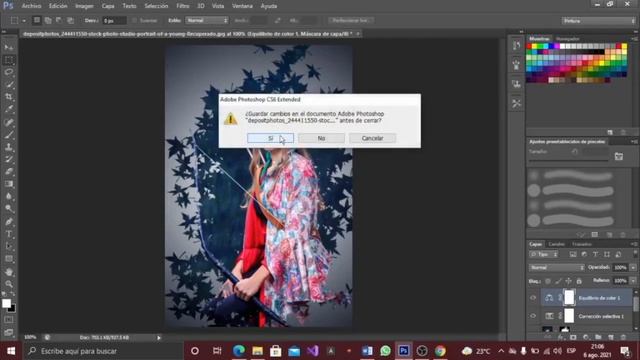The width and height of the screenshot is (640, 360).
Task: Open the Relleno value dropdown arrow
Action: point(633,281)
